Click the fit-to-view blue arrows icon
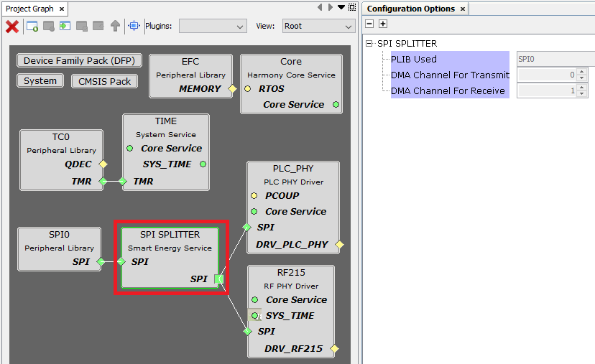Image resolution: width=595 pixels, height=364 pixels. (134, 26)
